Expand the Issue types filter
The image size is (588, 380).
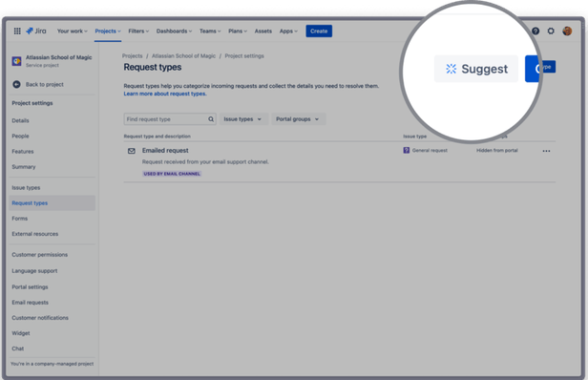(x=243, y=119)
